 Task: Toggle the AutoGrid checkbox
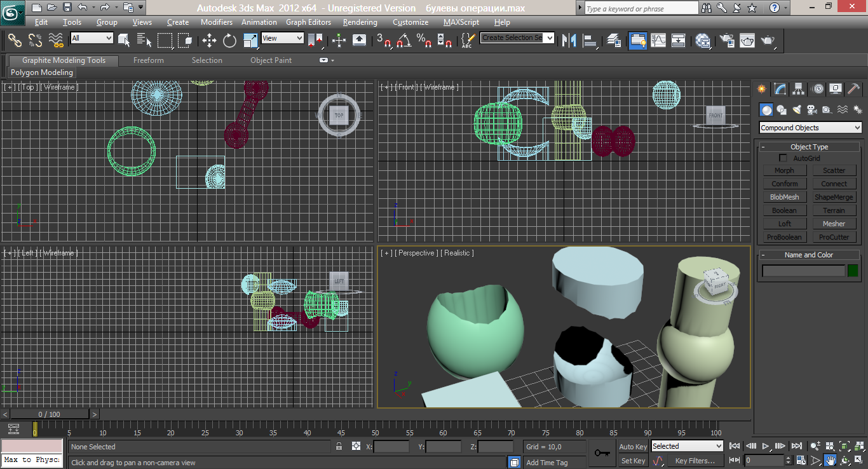point(783,158)
